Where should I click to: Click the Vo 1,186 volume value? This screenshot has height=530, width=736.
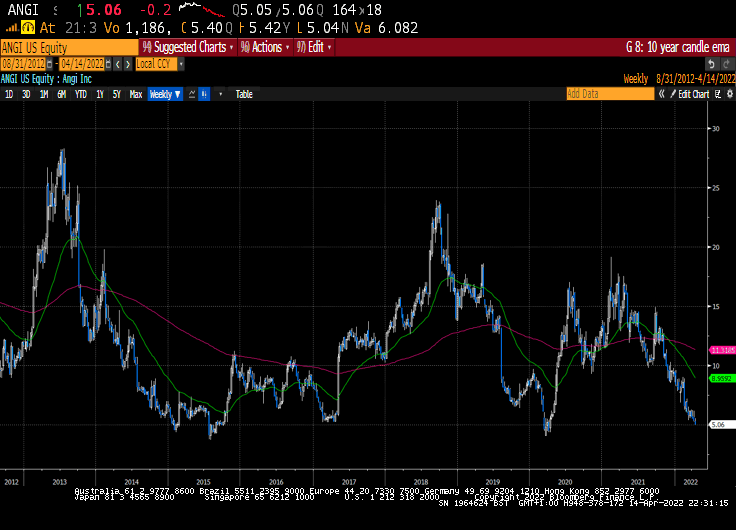click(137, 28)
